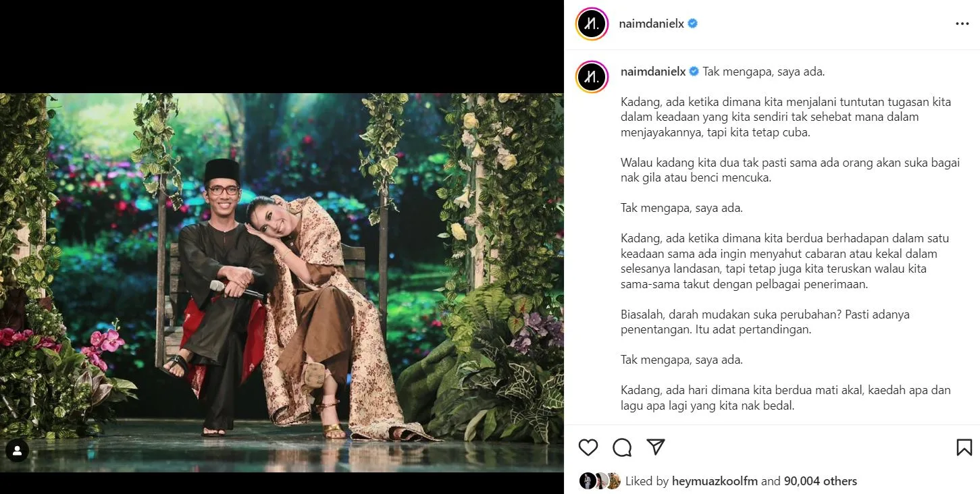Share post via the paper plane icon
The image size is (980, 494).
(x=656, y=447)
